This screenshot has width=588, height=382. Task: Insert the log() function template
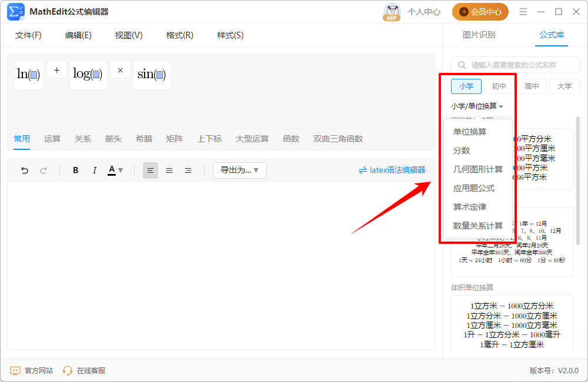88,75
